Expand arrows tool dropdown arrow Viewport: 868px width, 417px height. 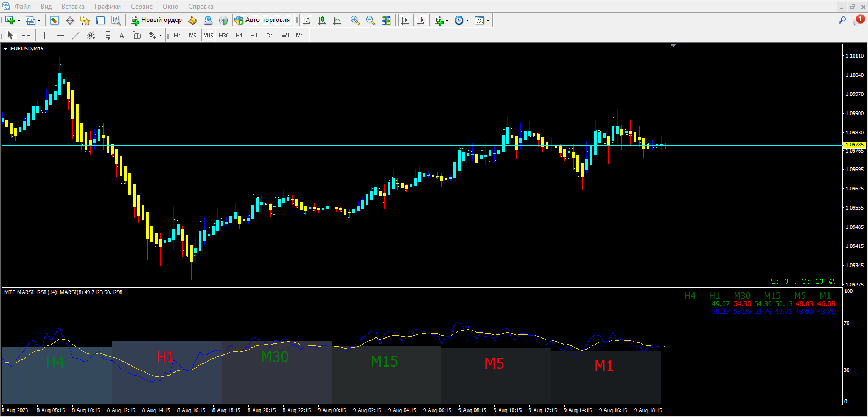click(x=160, y=36)
